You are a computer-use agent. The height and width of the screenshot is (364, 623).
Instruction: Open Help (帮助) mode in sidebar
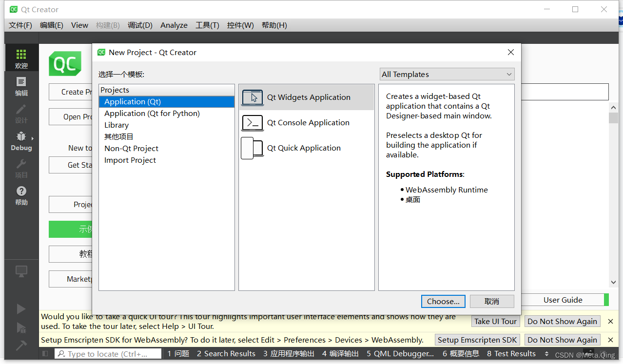21,195
